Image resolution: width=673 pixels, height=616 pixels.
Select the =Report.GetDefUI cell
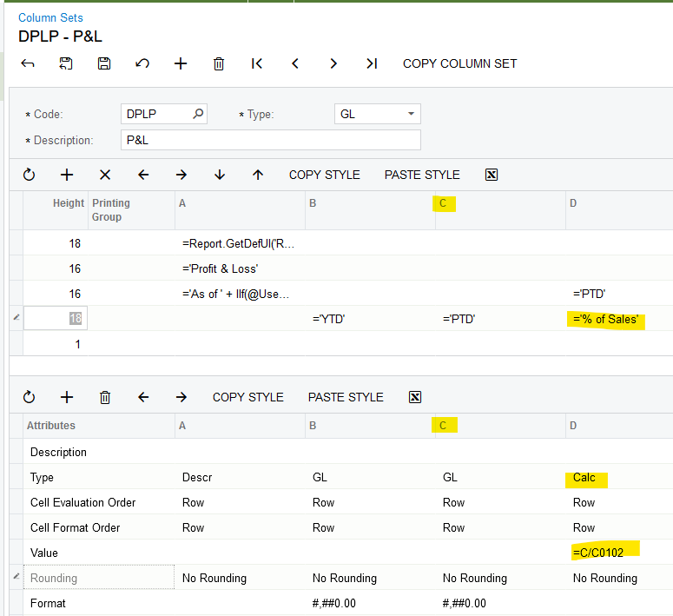coord(238,244)
